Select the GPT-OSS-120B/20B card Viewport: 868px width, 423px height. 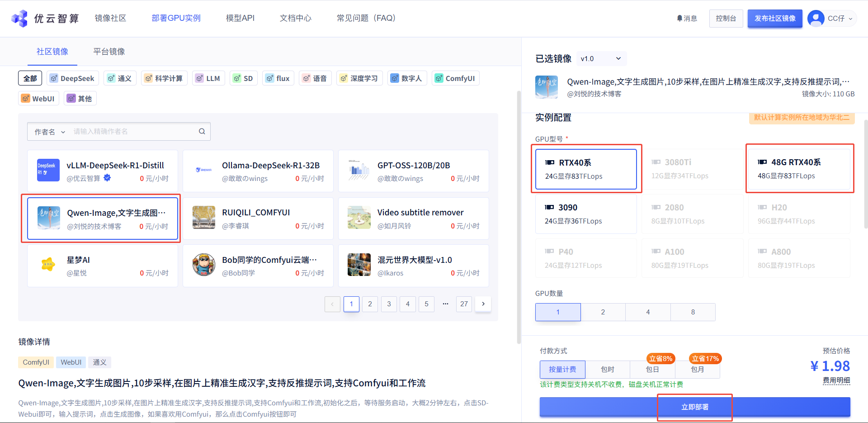[x=414, y=171]
